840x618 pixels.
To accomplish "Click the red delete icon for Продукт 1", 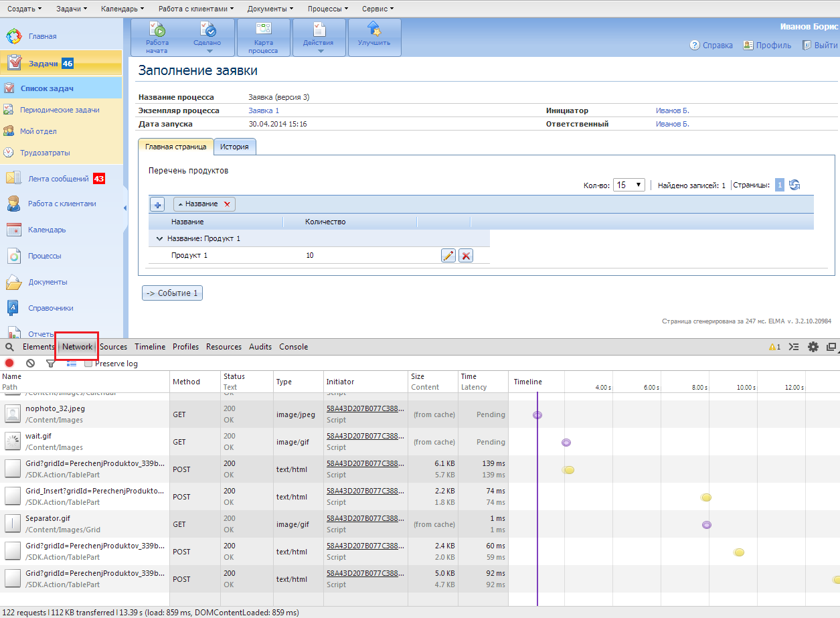I will 466,255.
